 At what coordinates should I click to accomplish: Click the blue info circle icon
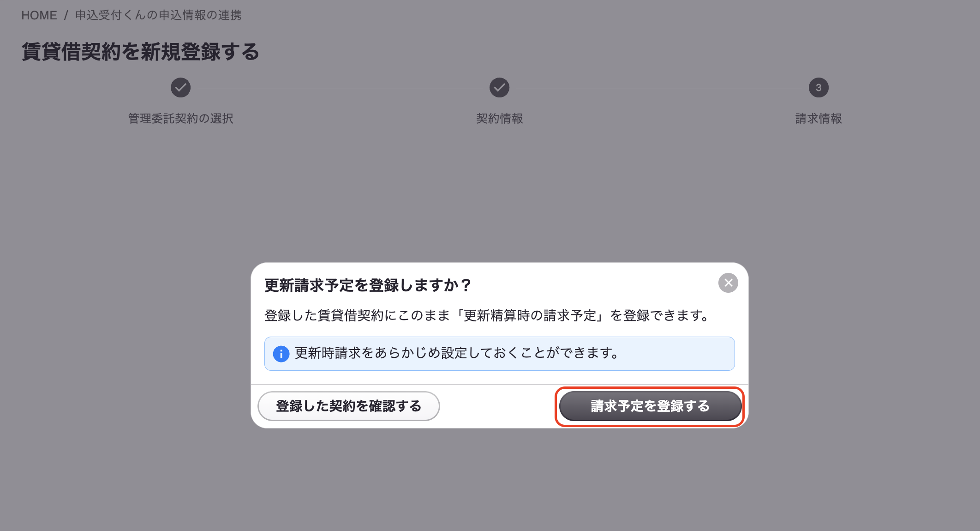[281, 354]
